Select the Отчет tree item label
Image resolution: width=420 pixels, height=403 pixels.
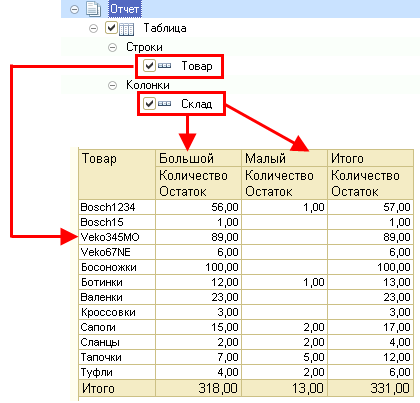(x=125, y=9)
